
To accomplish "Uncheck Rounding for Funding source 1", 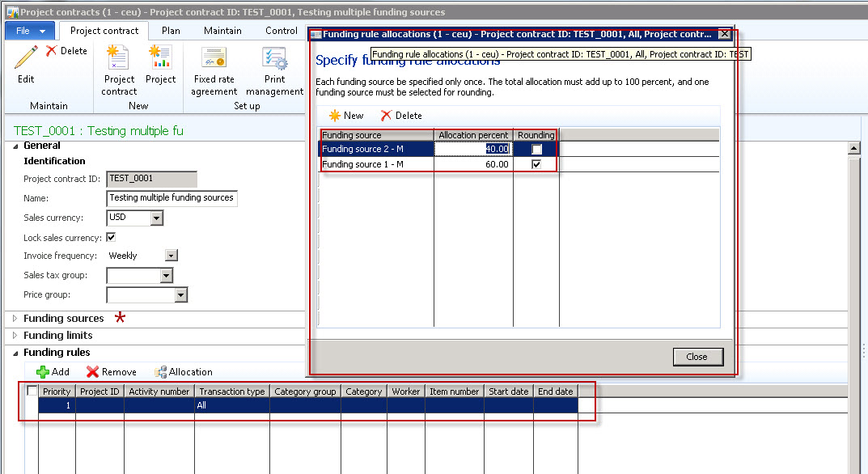I will click(536, 164).
